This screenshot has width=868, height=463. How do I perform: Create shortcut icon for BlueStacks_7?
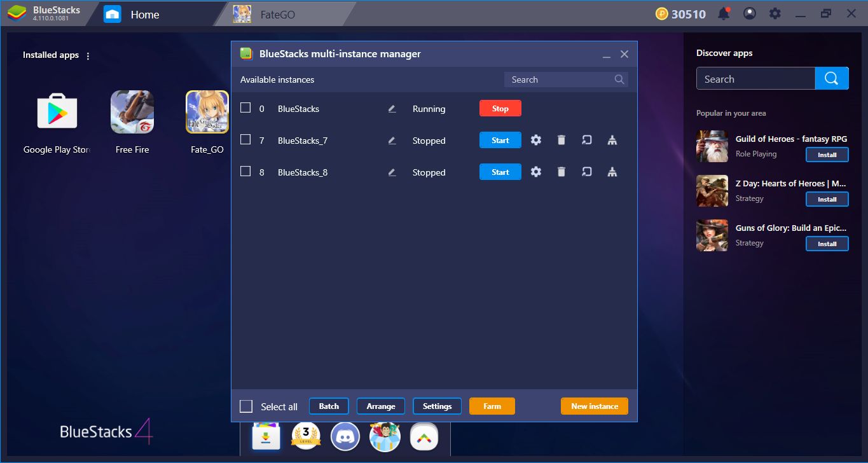click(x=586, y=140)
